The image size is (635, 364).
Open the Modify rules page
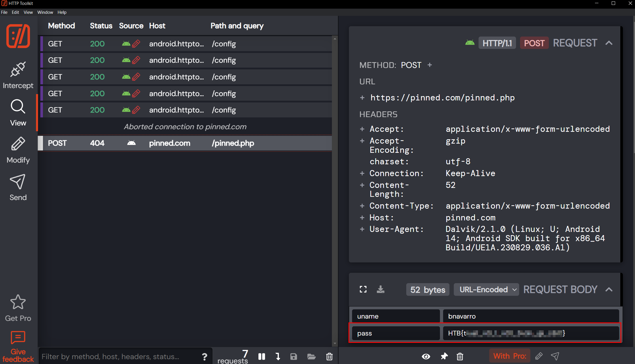(18, 150)
